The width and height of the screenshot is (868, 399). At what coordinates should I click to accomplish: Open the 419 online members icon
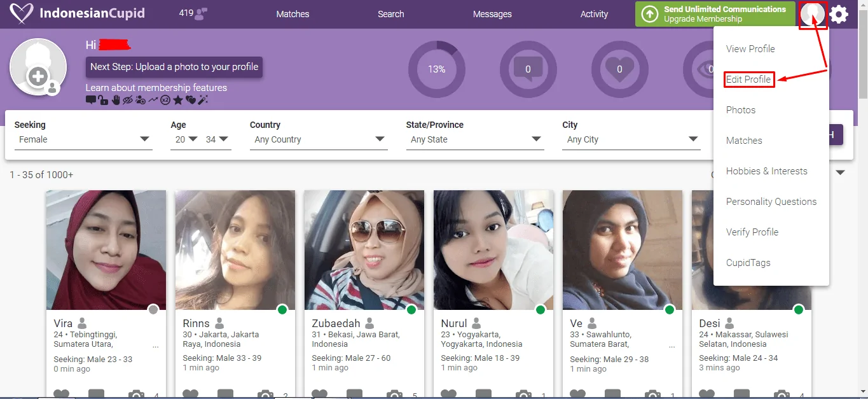coord(201,13)
